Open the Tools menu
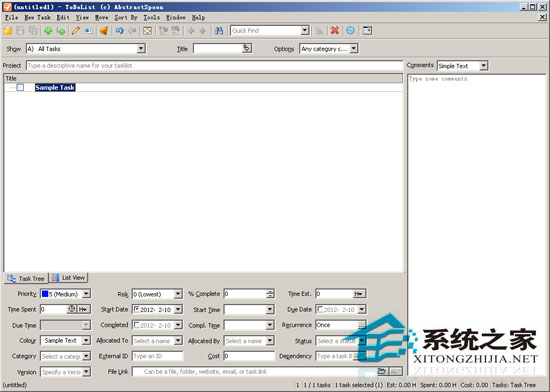Screen dimensions: 550x392 click(152, 17)
